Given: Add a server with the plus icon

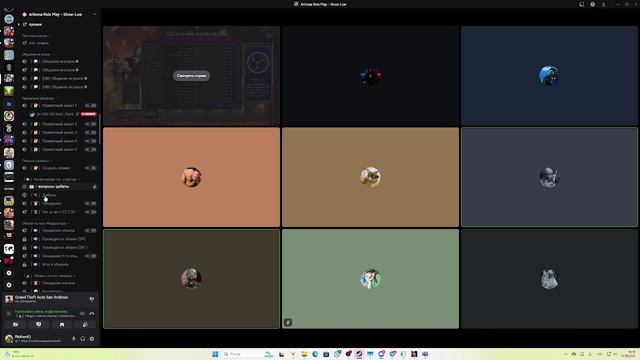Looking at the screenshot, I should click(9, 273).
